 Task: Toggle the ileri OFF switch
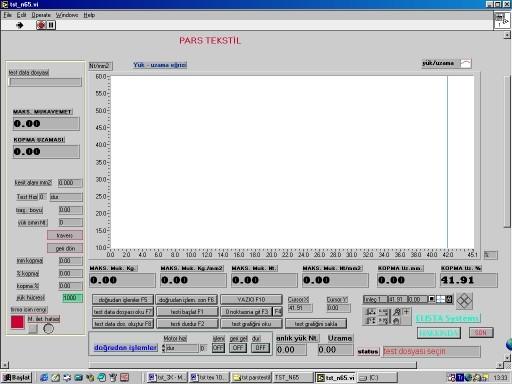218,348
